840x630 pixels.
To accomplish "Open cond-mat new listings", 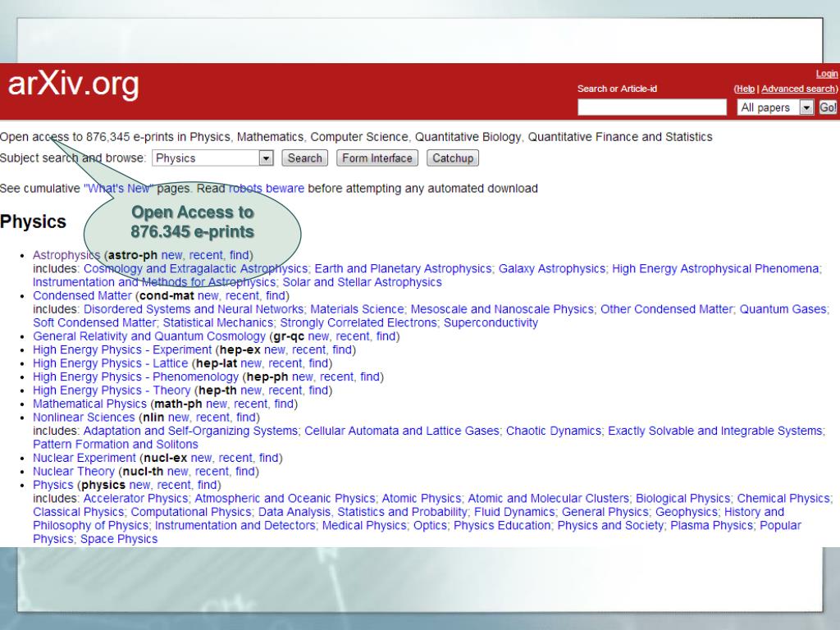I will tap(208, 295).
